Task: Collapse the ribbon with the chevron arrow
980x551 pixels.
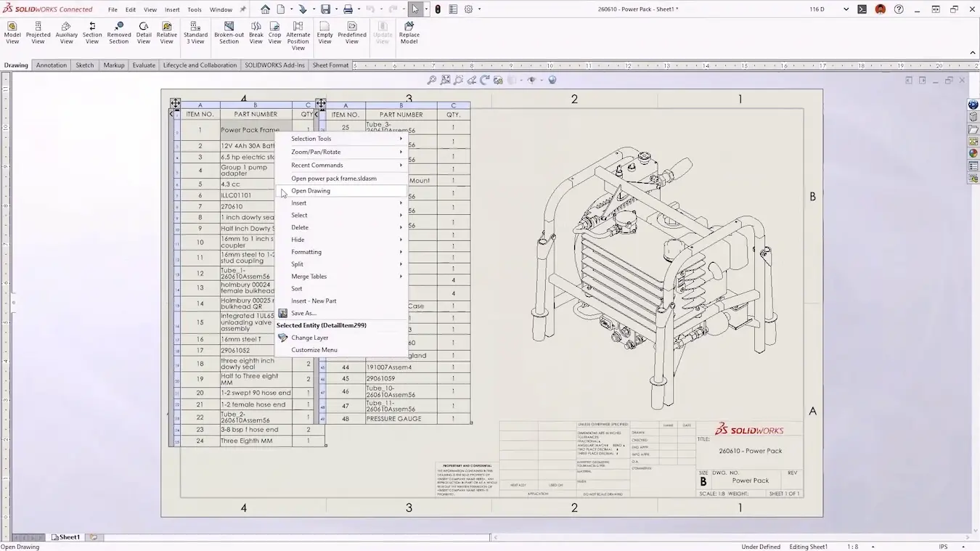Action: tap(973, 52)
